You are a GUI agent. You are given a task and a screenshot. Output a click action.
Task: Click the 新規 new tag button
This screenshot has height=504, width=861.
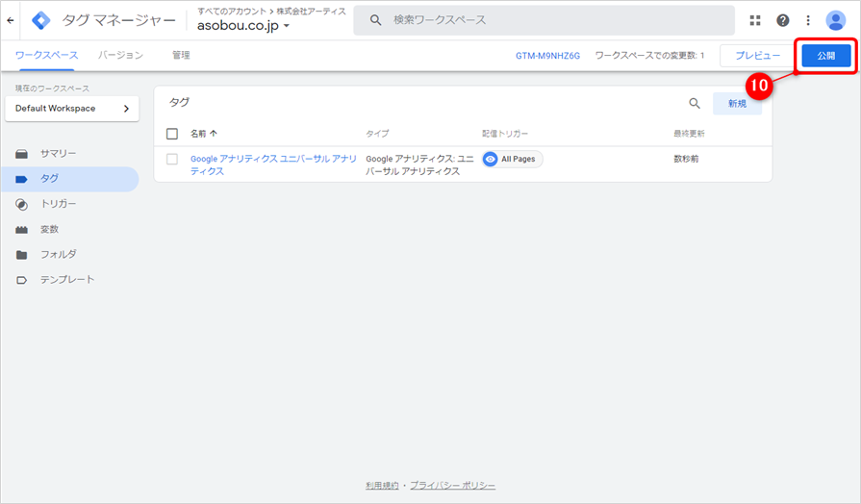click(x=737, y=103)
